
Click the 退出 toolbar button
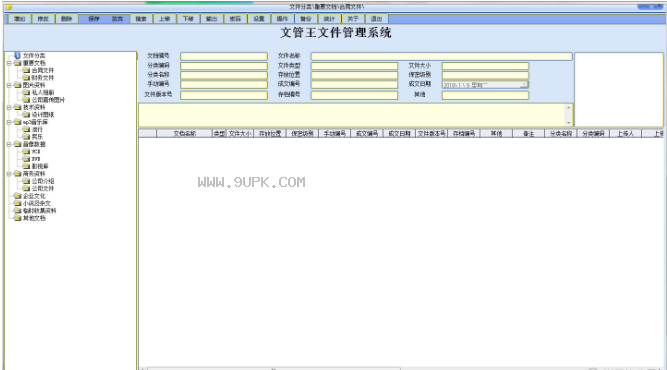376,19
